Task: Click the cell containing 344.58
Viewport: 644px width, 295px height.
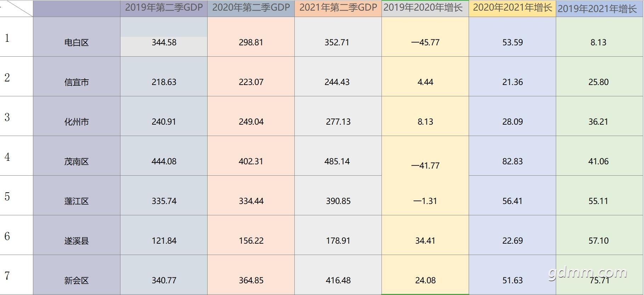Action: coord(164,42)
